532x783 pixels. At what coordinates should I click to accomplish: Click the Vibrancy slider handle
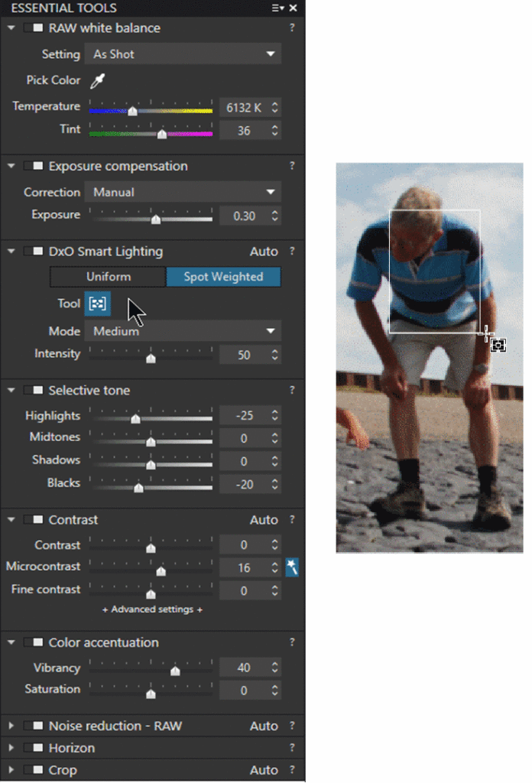point(175,671)
